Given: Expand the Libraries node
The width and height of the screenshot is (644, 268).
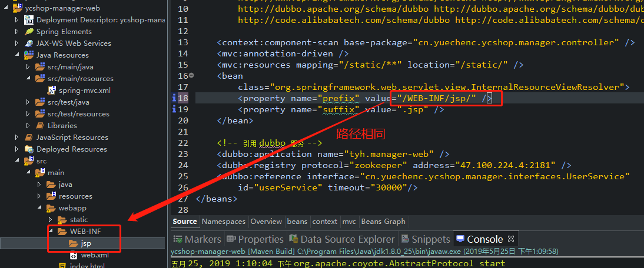Looking at the screenshot, I should point(28,125).
